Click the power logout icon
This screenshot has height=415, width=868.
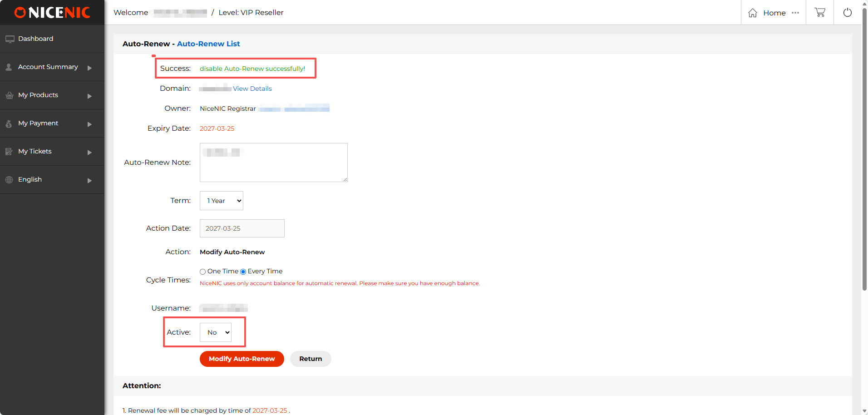click(x=848, y=12)
